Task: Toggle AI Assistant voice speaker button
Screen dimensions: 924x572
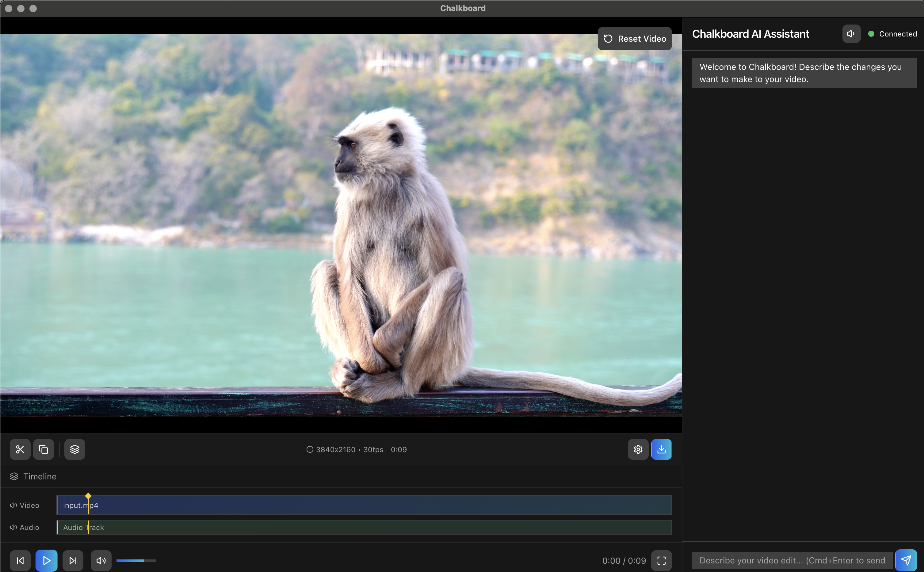Action: (x=851, y=34)
